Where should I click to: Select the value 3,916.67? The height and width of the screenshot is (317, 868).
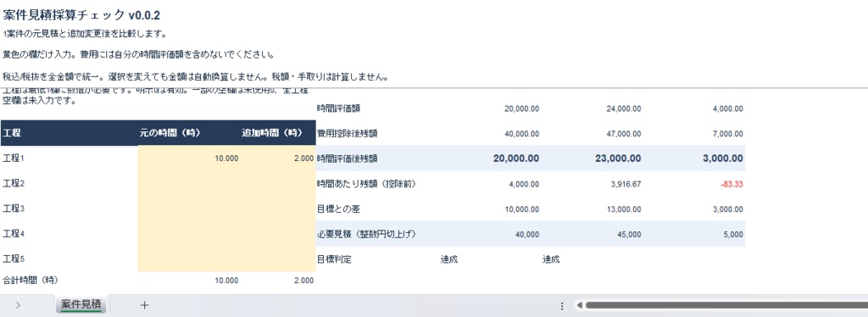[x=626, y=184]
